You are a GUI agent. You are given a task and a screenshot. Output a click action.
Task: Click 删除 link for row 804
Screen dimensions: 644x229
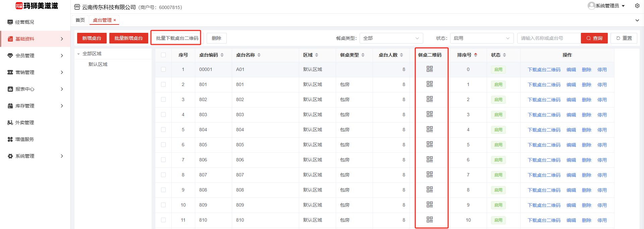pos(587,130)
